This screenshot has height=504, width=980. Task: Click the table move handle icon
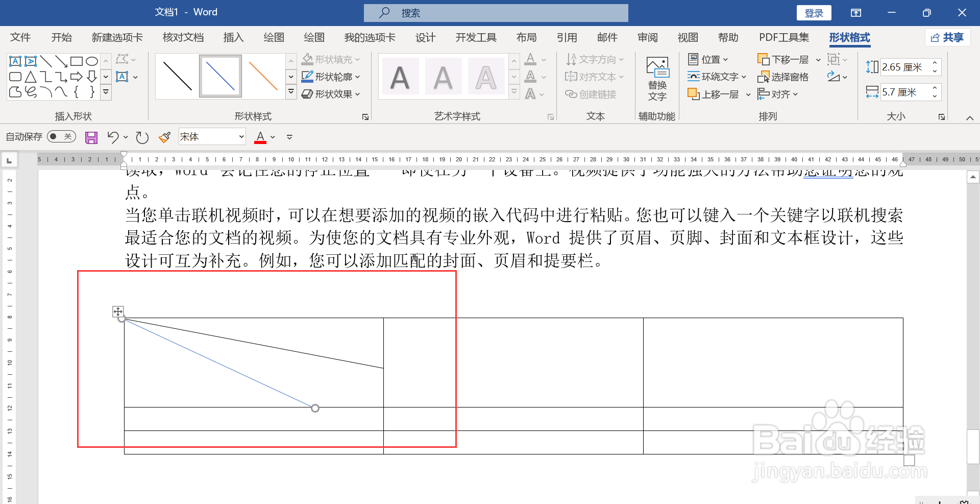coord(118,311)
